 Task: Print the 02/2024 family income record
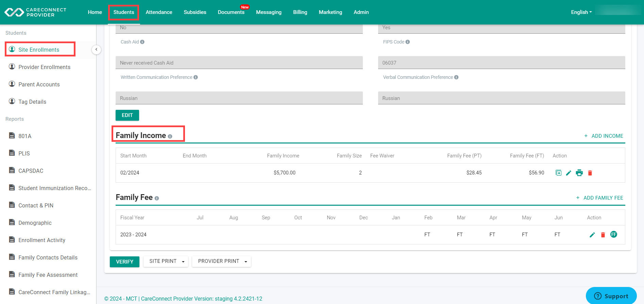click(579, 173)
